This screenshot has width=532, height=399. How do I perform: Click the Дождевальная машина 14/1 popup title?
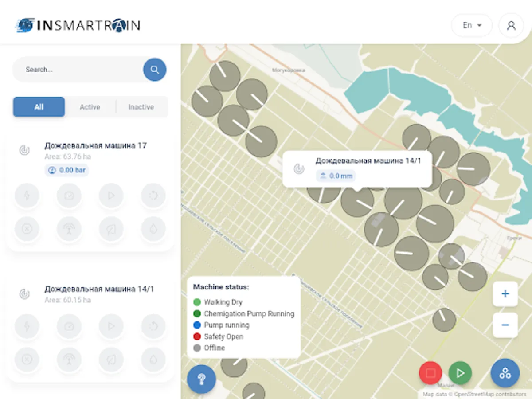click(x=368, y=161)
